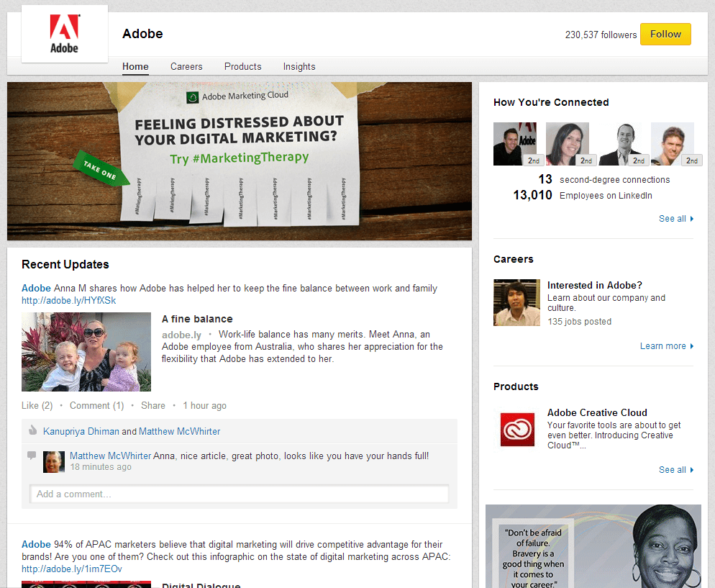Viewport: 715px width, 588px height.
Task: Switch to the Careers tab
Action: 186,66
